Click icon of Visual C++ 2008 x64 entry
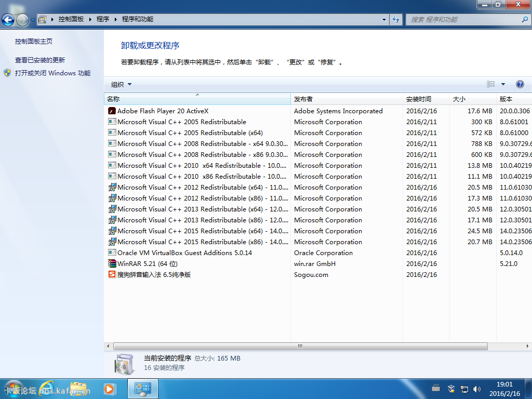 [112, 143]
